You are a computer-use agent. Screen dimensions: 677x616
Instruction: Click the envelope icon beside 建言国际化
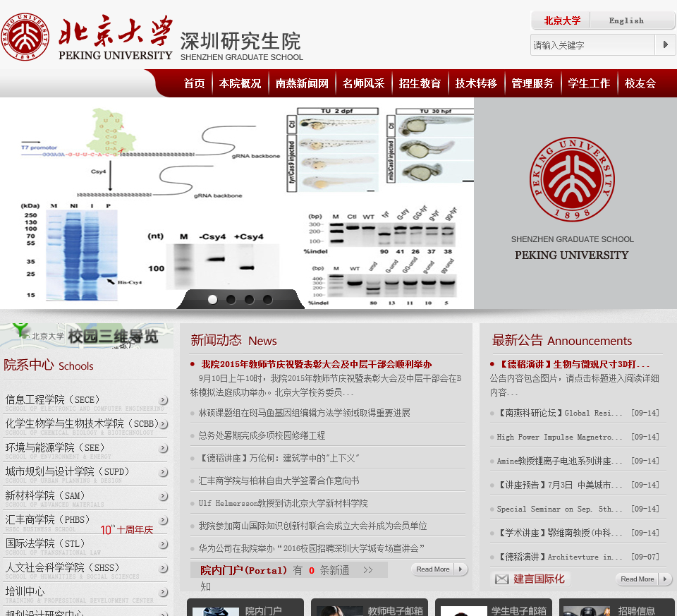[501, 579]
